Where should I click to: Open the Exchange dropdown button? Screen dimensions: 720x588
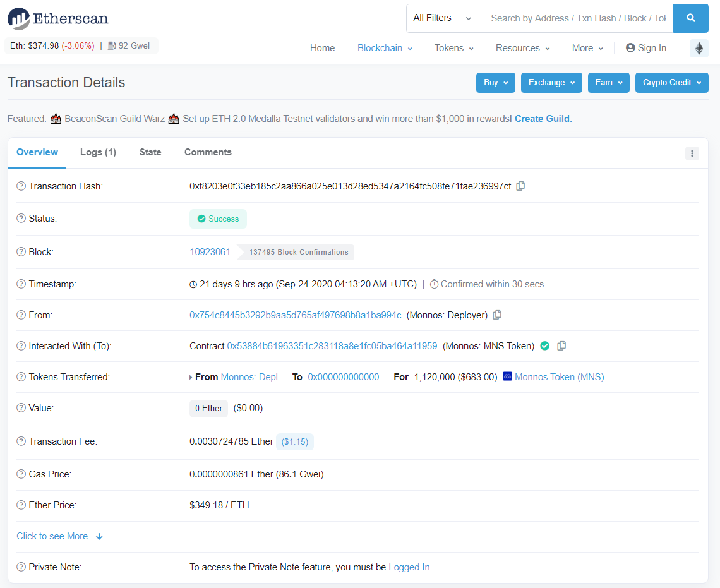(551, 83)
